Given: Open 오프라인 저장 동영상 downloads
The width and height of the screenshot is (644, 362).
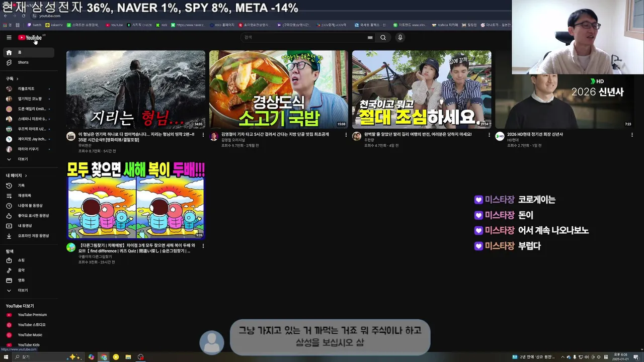Looking at the screenshot, I should (29, 236).
